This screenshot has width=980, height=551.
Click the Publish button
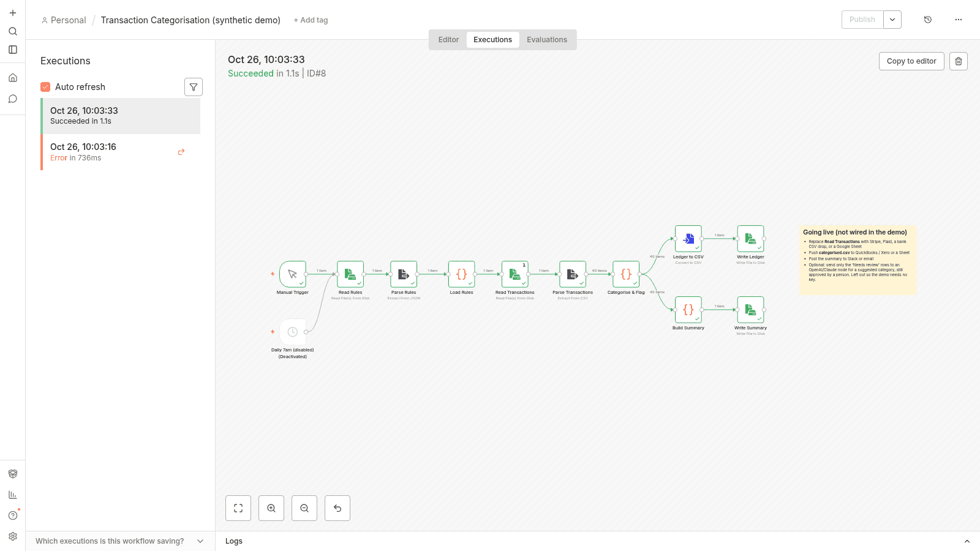pyautogui.click(x=862, y=20)
